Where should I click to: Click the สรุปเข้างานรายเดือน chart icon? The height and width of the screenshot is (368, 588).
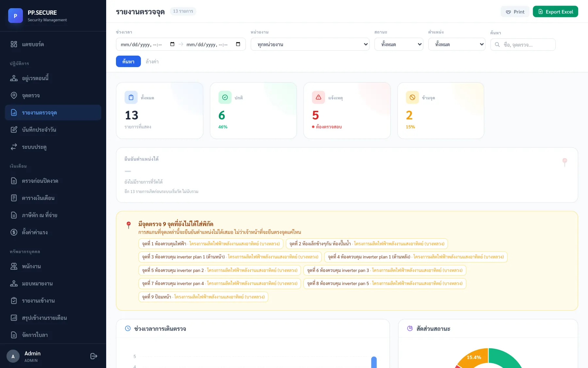[x=14, y=318]
